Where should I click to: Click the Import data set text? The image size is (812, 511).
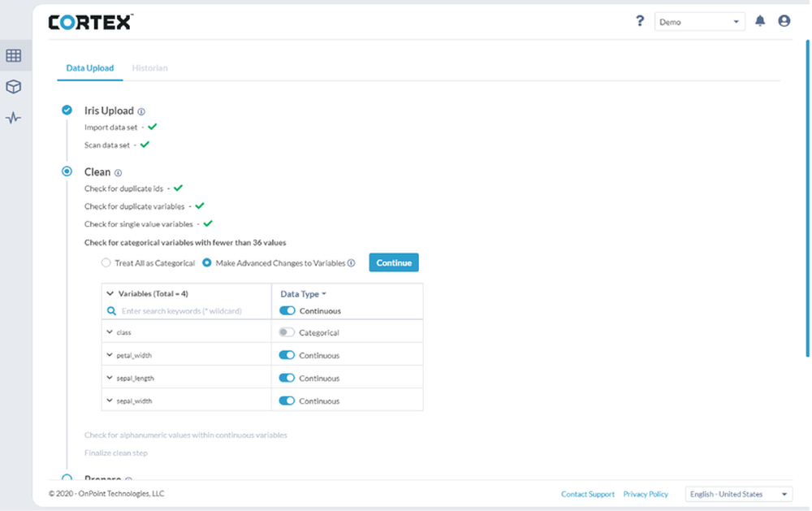[110, 127]
